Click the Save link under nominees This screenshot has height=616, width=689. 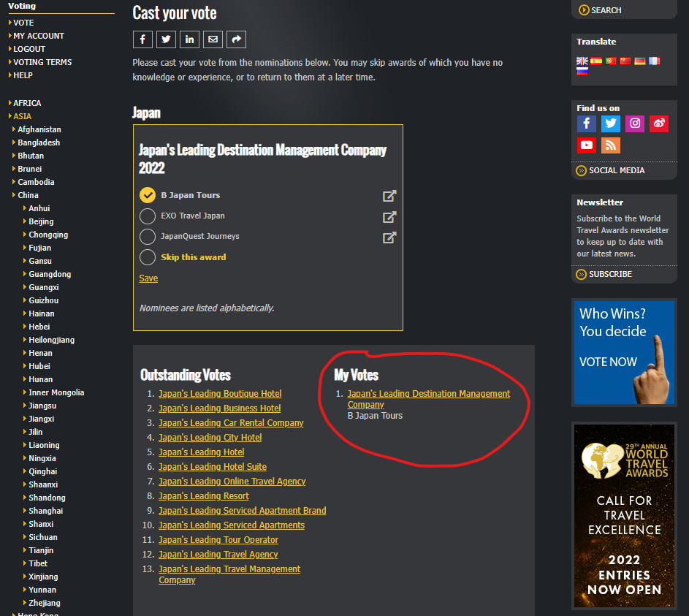pyautogui.click(x=148, y=278)
